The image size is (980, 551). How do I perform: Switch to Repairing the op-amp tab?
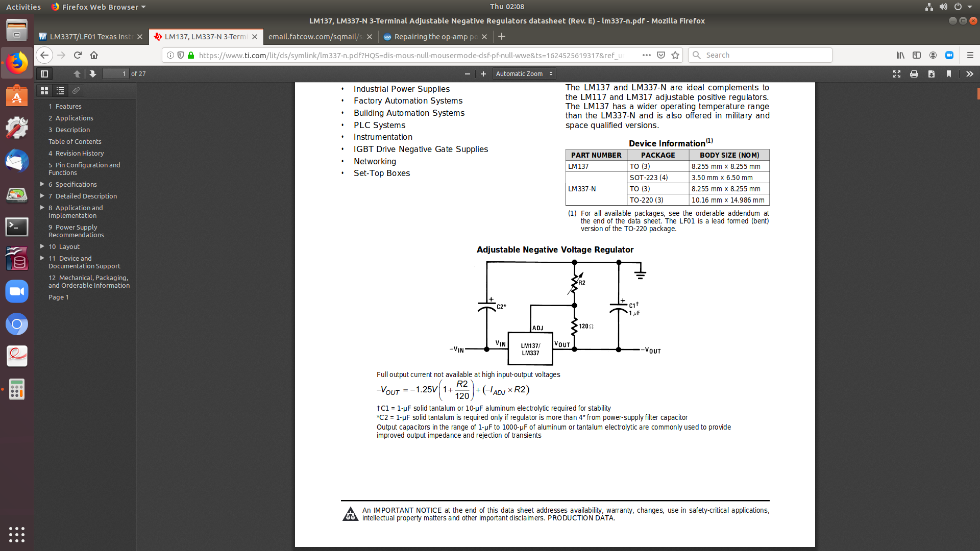[x=435, y=37]
